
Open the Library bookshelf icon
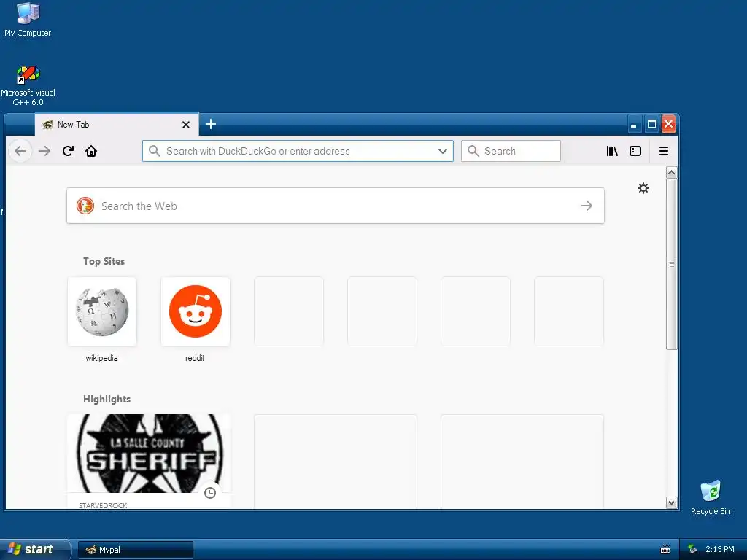pyautogui.click(x=612, y=151)
